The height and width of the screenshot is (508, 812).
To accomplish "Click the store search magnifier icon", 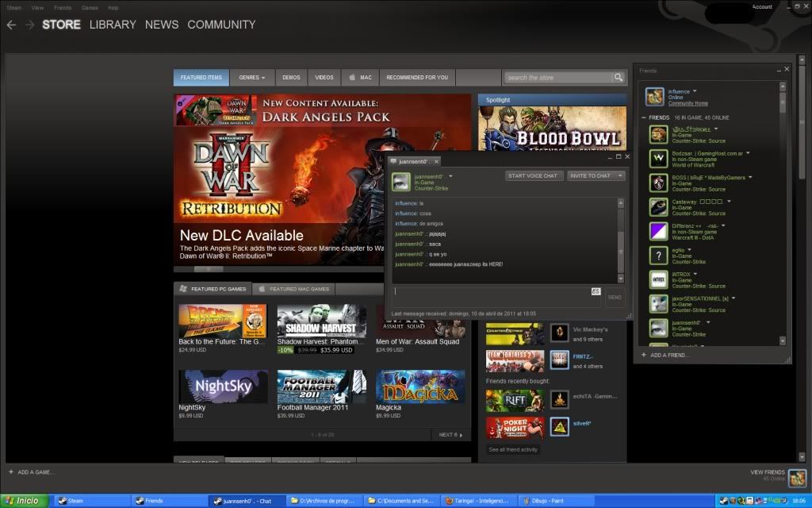I will pos(619,77).
